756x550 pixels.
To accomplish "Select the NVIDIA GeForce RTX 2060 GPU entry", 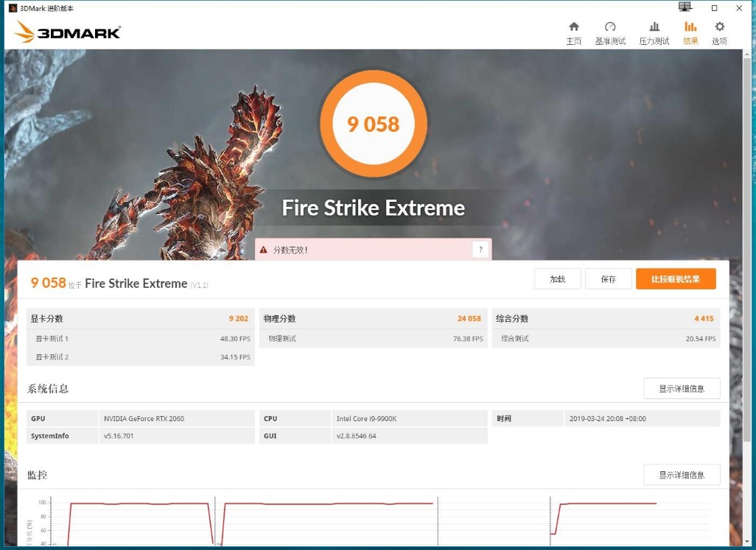I will coord(147,418).
